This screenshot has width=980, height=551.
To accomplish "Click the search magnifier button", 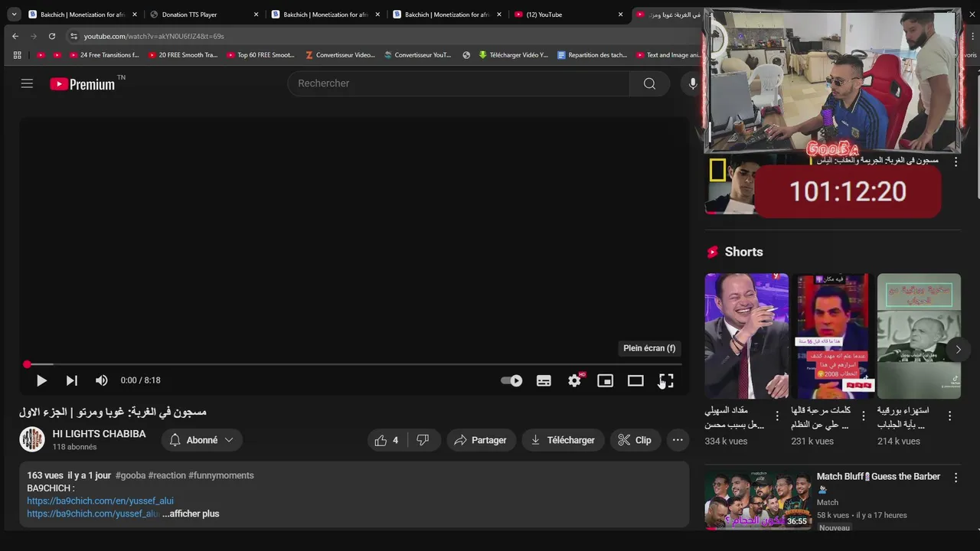I will pyautogui.click(x=649, y=83).
